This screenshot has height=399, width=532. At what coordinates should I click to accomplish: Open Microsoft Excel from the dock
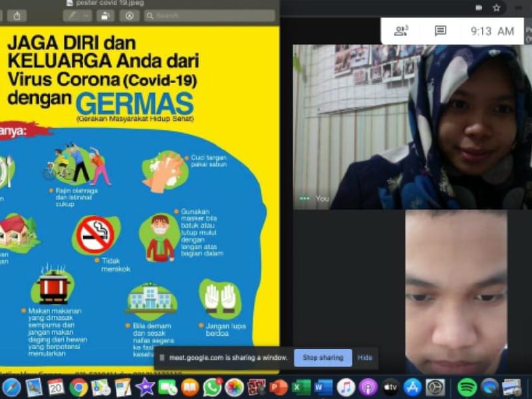(301, 387)
